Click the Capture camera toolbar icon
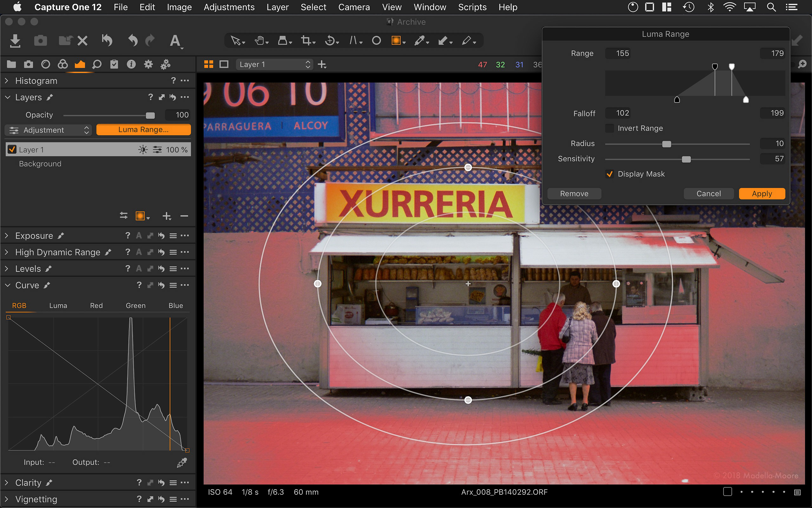812x508 pixels. [41, 41]
